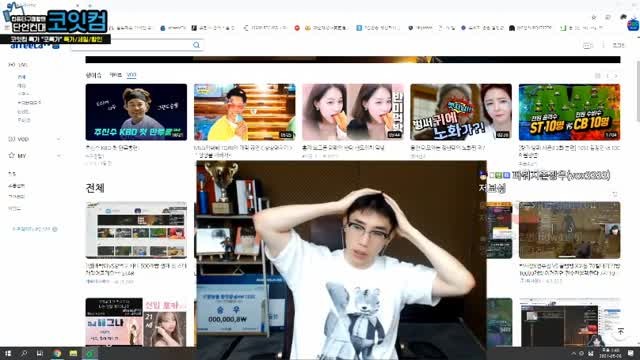Switch to the first tab left of VOD
The height and width of the screenshot is (360, 640).
116,75
